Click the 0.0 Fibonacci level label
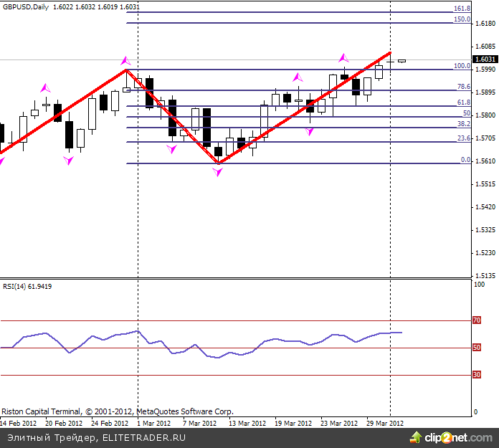499x448 pixels. pyautogui.click(x=465, y=160)
